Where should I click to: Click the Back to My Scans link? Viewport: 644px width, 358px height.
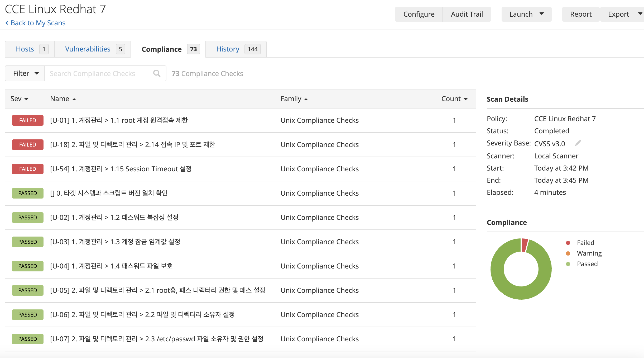[x=35, y=23]
